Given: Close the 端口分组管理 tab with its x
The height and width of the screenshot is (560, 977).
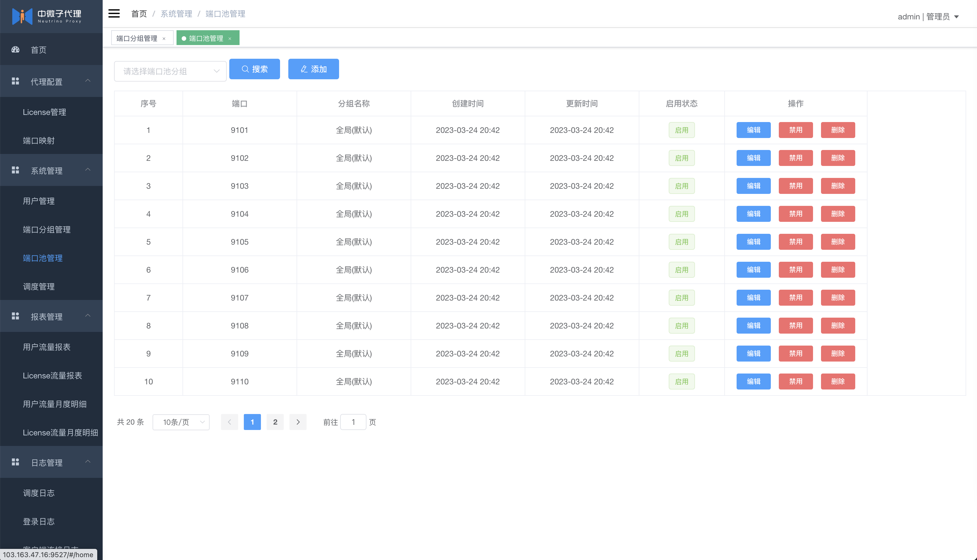Looking at the screenshot, I should click(164, 38).
